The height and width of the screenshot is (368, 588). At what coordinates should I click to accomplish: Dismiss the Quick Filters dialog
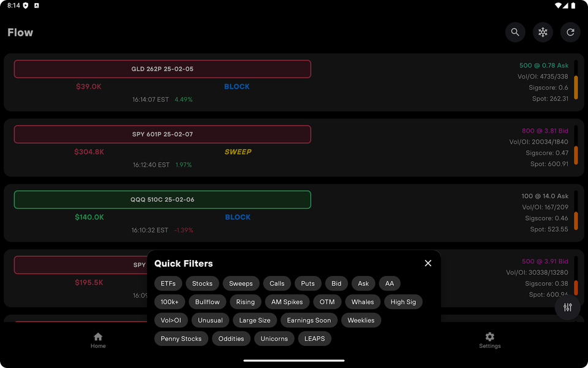tap(428, 263)
